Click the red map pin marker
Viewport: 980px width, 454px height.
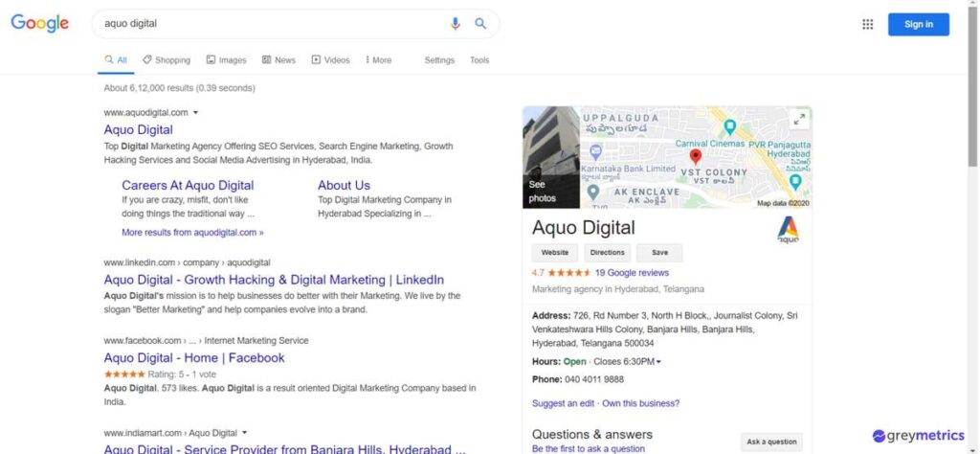coord(695,156)
